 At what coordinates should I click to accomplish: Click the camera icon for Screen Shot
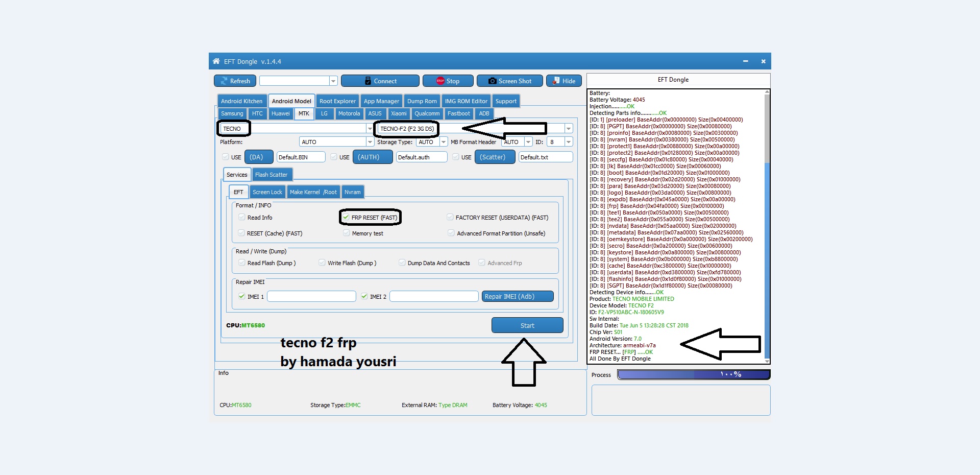pos(493,81)
